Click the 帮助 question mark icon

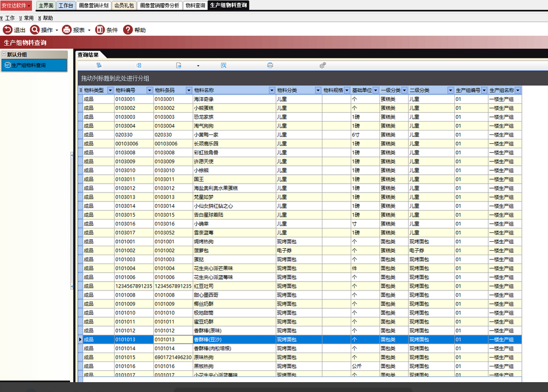pos(128,30)
